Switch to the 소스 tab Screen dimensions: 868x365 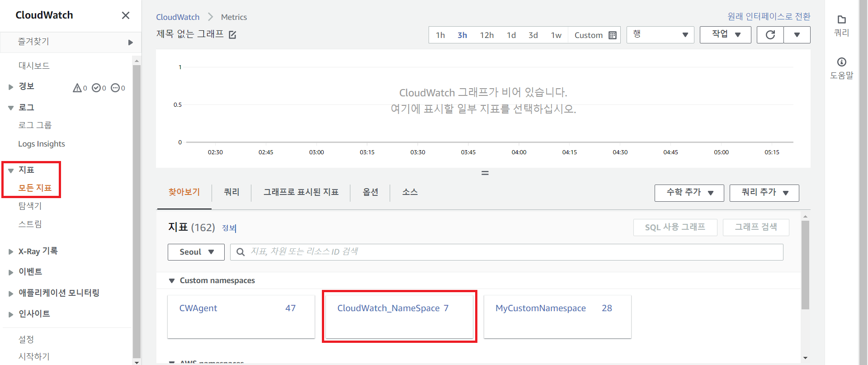pyautogui.click(x=410, y=192)
